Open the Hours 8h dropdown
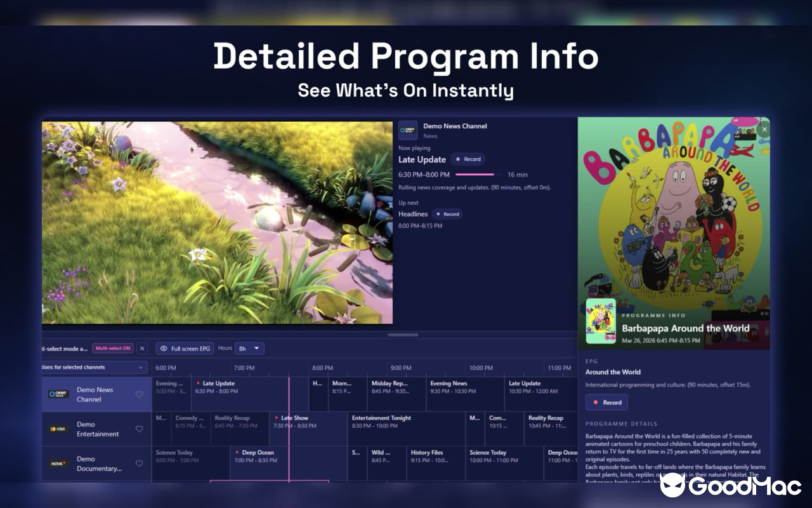The height and width of the screenshot is (508, 812). tap(249, 348)
